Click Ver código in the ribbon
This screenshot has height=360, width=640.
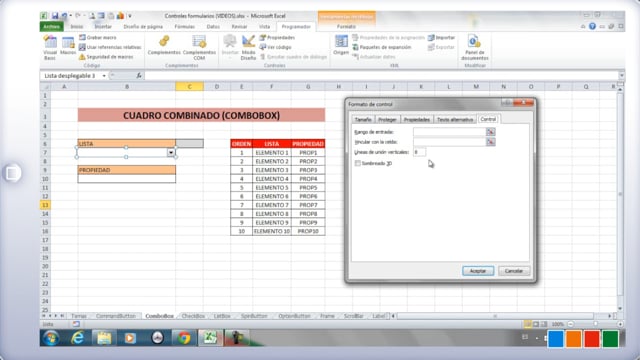276,47
